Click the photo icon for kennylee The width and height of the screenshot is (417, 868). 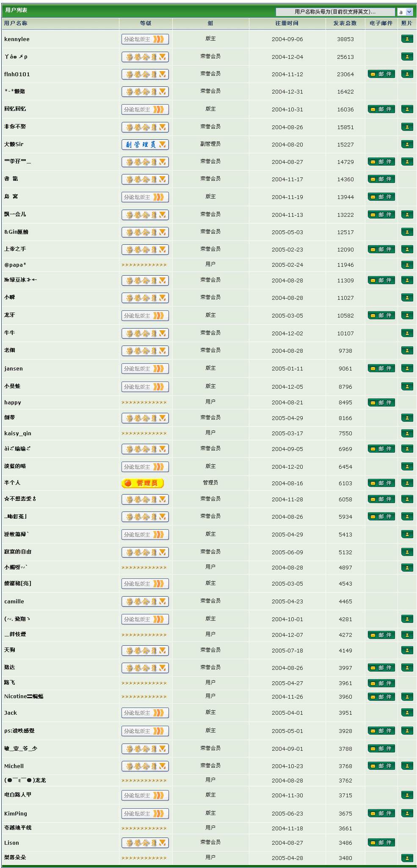coord(407,39)
